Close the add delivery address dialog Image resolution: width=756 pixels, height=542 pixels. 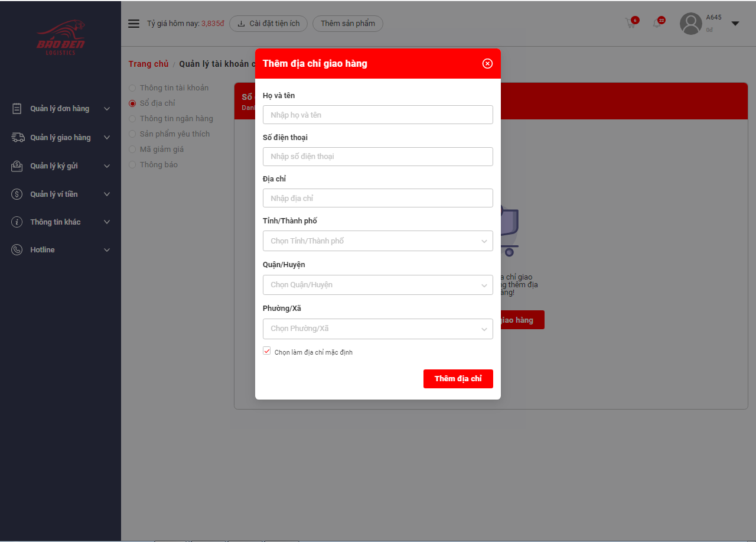[x=487, y=64]
